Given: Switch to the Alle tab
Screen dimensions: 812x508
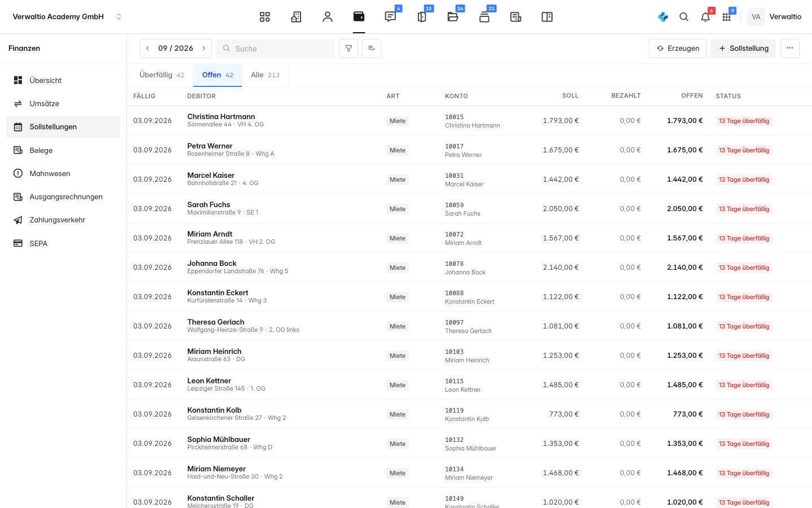Looking at the screenshot, I should pos(265,75).
